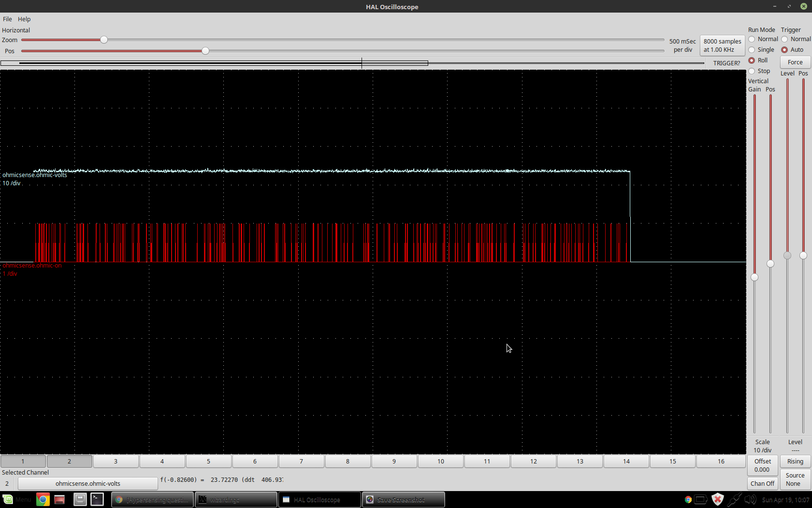Screen dimensions: 812x508
Task: Select channel 10 button
Action: point(441,461)
